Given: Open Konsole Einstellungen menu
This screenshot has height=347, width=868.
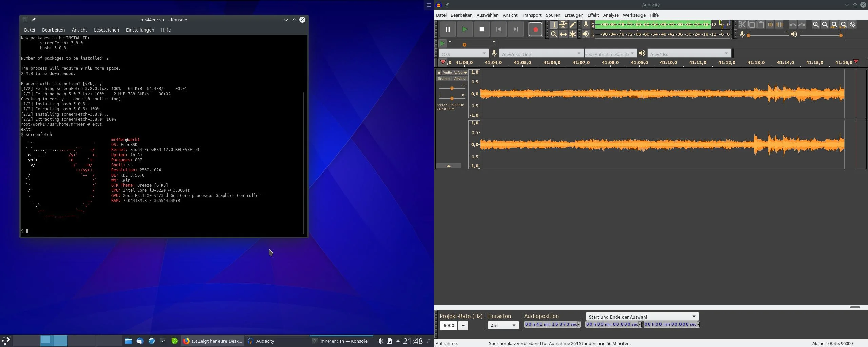Looking at the screenshot, I should coord(140,30).
